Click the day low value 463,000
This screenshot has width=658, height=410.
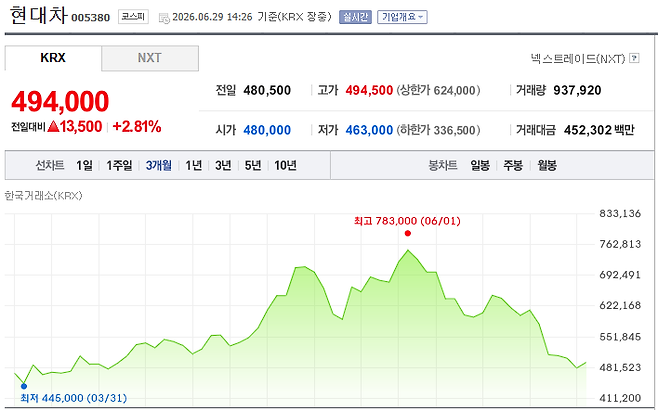pos(369,130)
